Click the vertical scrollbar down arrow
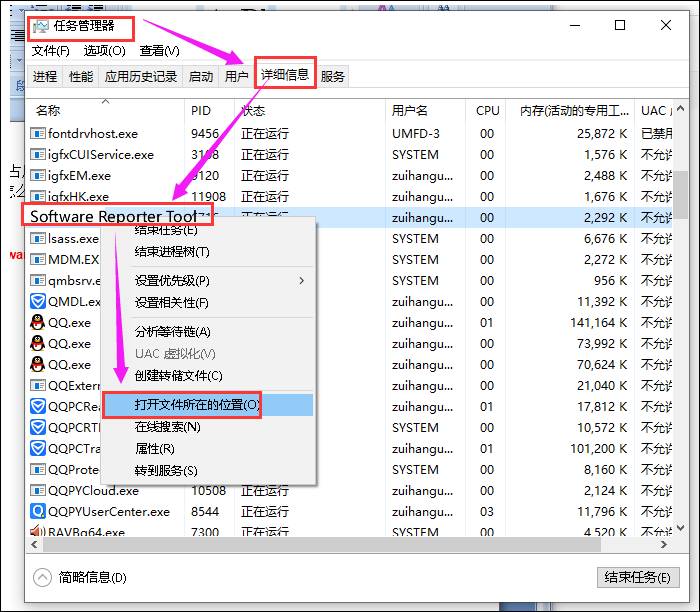 680,528
